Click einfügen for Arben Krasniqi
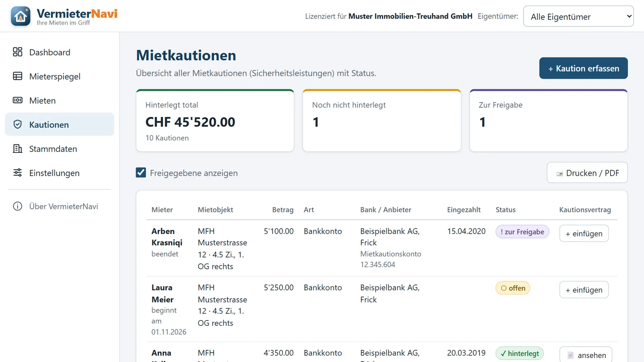Screen dimensions: 644x362 point(584,234)
